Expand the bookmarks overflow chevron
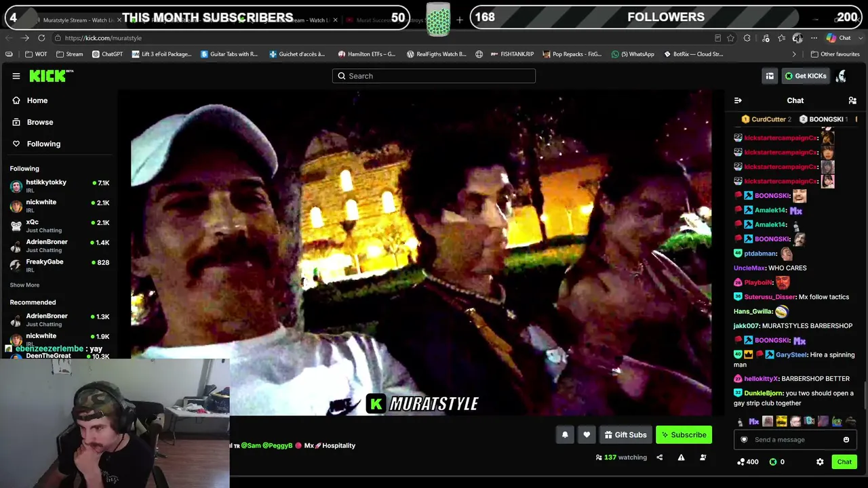The height and width of the screenshot is (488, 868). pos(794,54)
